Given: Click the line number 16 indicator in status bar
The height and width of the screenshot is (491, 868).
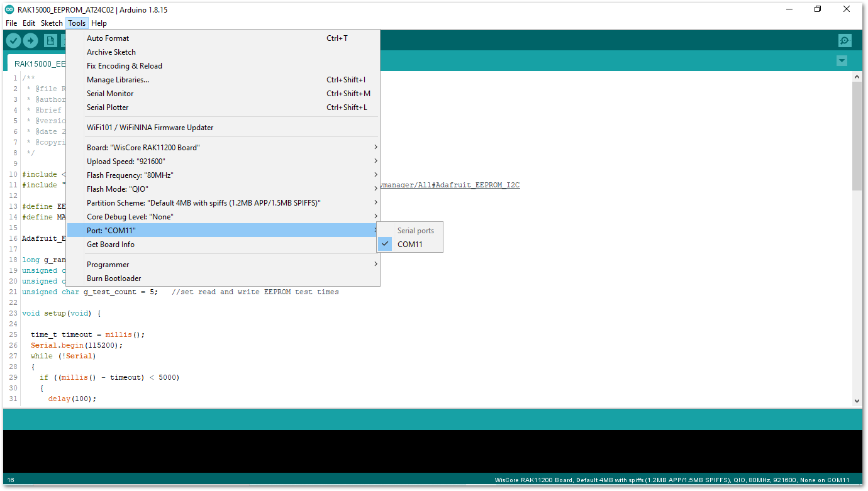Looking at the screenshot, I should click(11, 480).
